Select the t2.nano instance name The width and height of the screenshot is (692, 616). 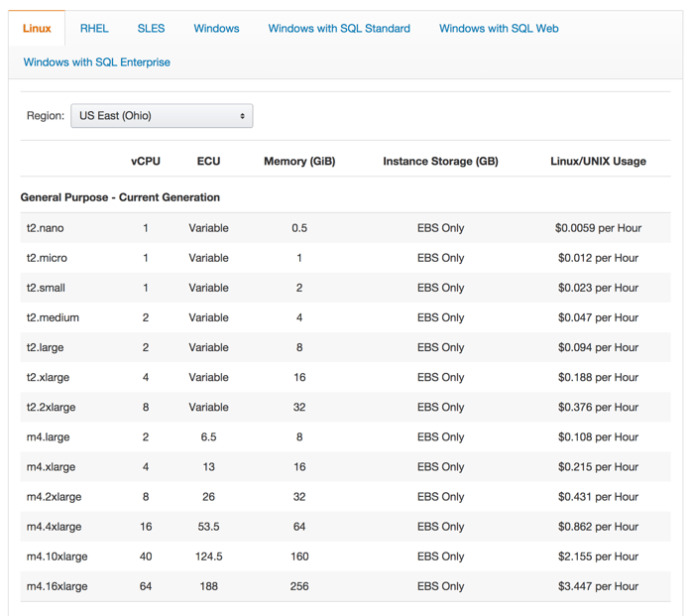point(45,228)
